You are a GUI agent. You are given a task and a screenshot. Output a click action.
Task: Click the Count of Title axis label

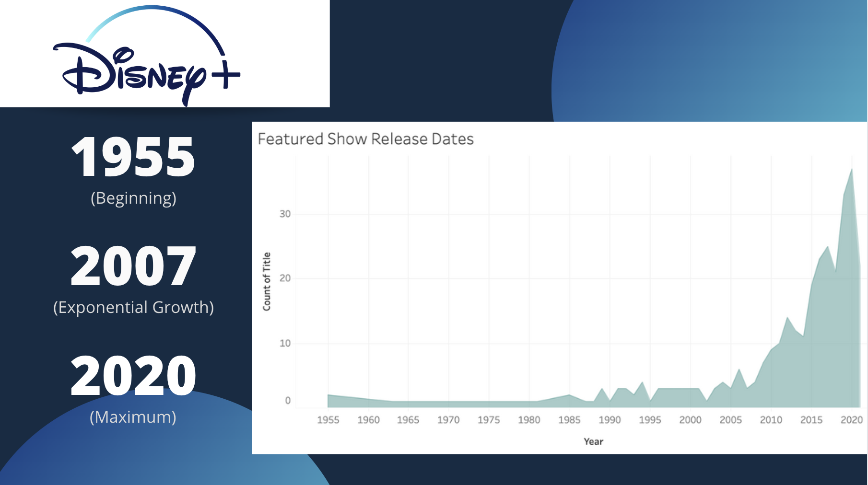tap(267, 281)
